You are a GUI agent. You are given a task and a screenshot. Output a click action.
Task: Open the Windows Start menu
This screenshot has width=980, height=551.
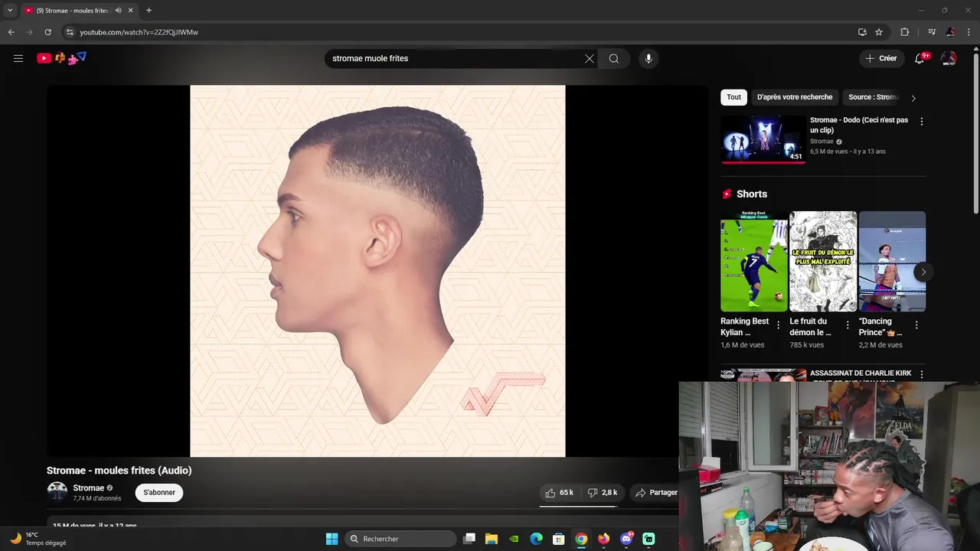coord(332,539)
